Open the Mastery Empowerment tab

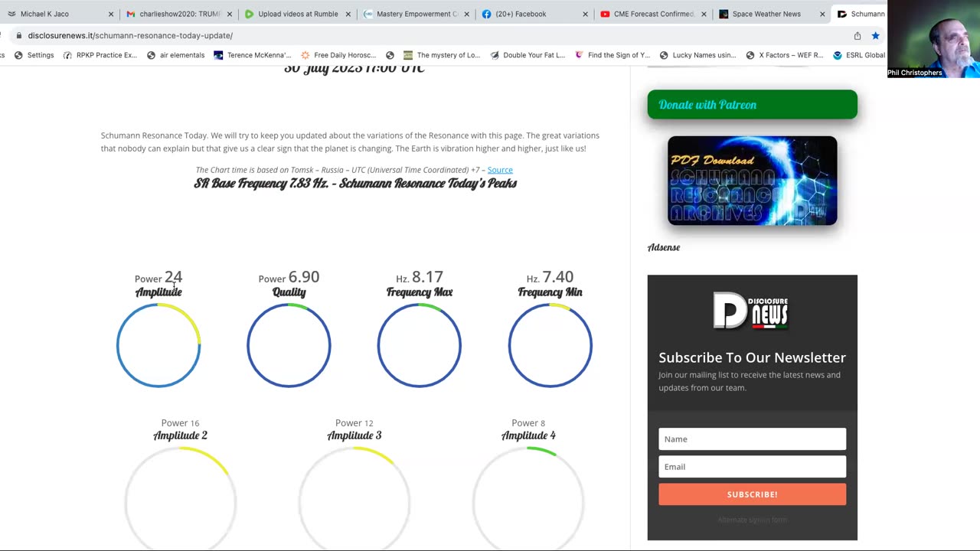coord(416,14)
